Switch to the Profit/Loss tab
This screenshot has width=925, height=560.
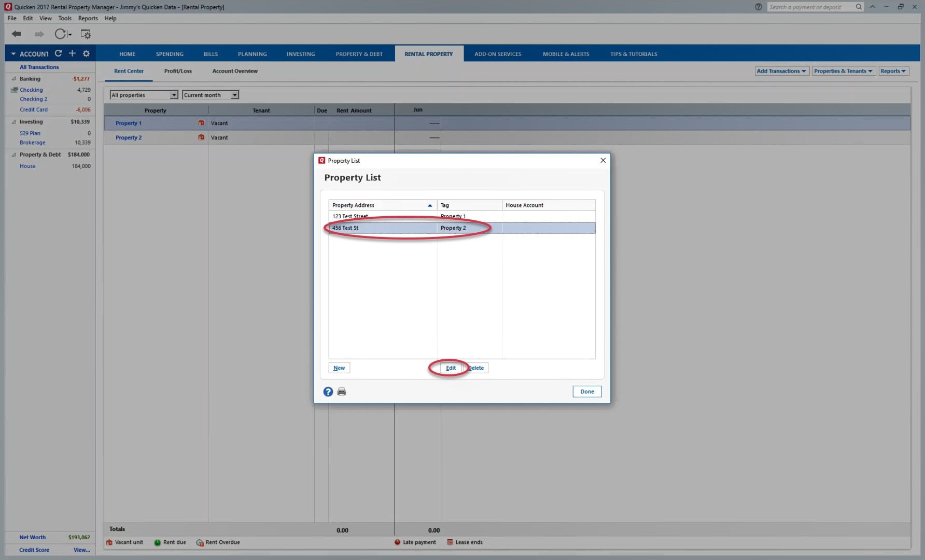178,71
